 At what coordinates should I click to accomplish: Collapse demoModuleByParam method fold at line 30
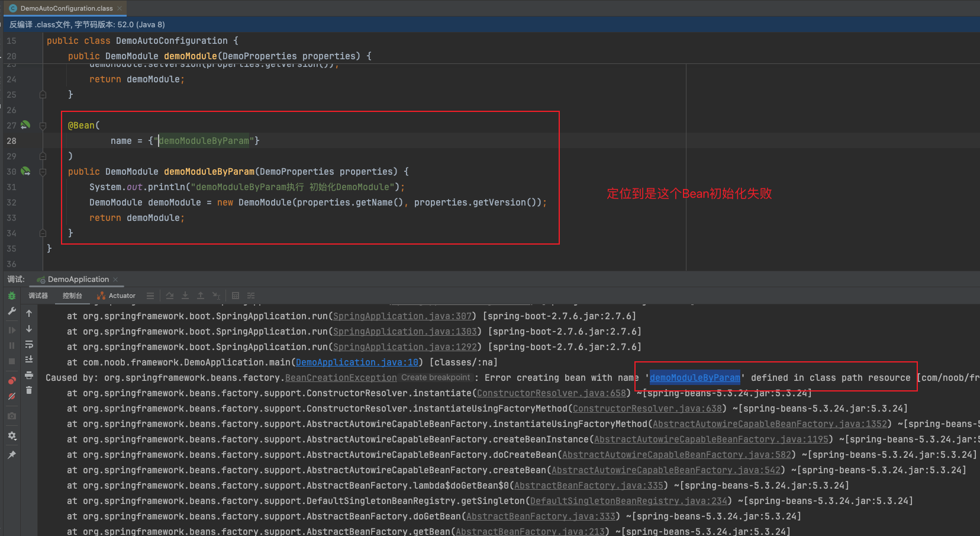(x=43, y=172)
